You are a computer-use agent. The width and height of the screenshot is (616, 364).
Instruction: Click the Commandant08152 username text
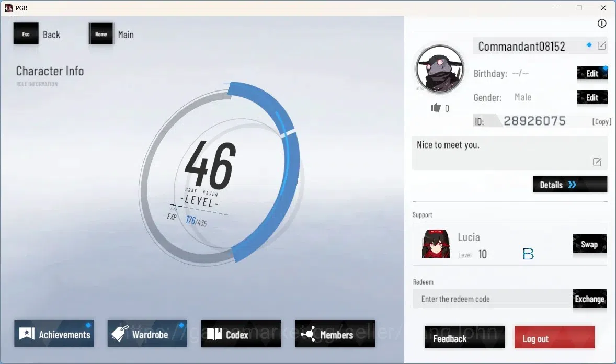(x=521, y=47)
